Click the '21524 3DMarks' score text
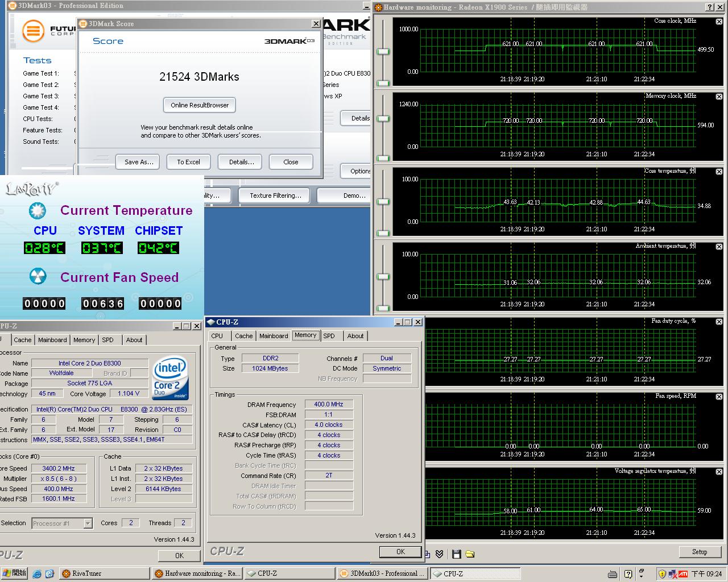 tap(199, 77)
